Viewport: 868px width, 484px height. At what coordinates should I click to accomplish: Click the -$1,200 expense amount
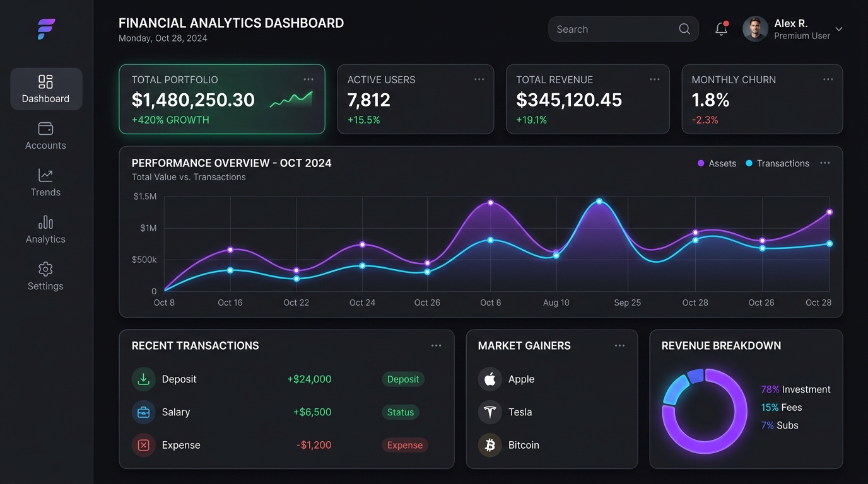(314, 445)
